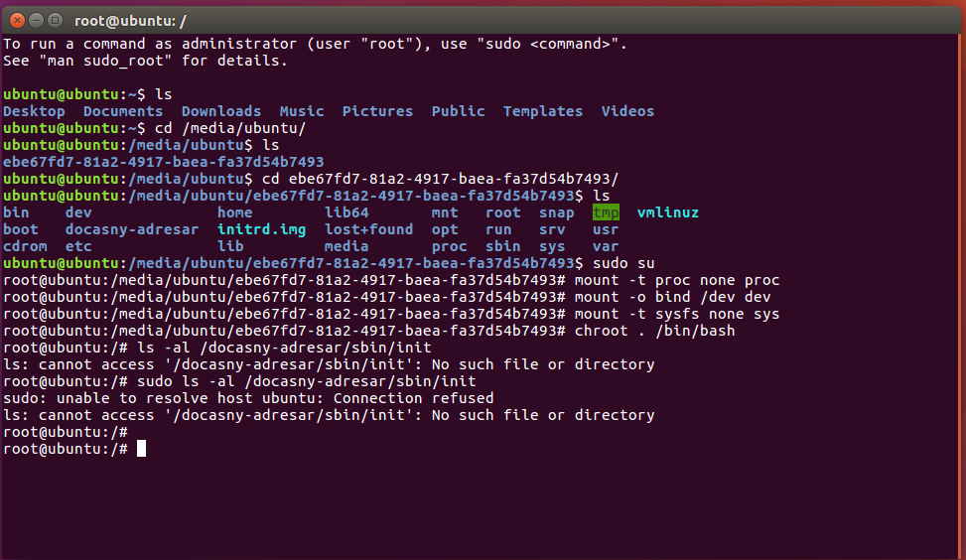This screenshot has height=560, width=966.
Task: Click the 'bin' directory entry
Action: (x=16, y=212)
